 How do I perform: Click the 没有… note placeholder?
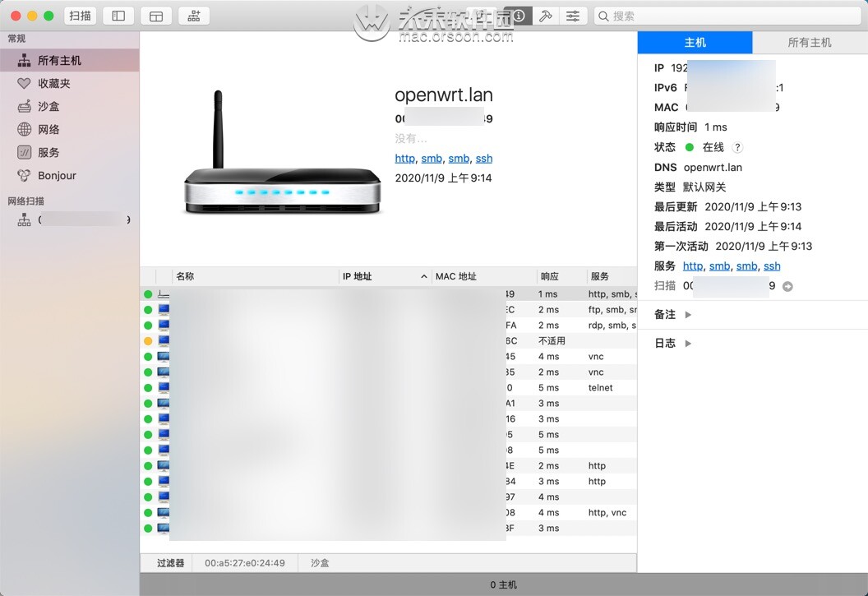[x=411, y=138]
